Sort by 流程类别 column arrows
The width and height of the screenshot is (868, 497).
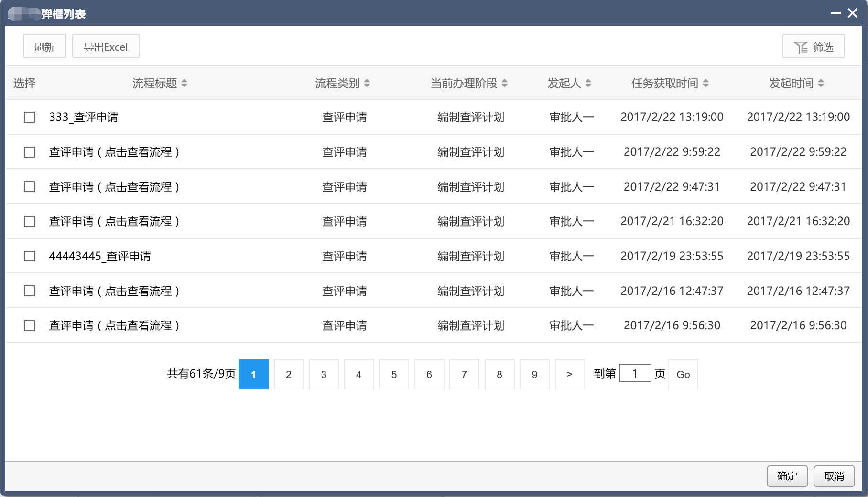point(367,83)
